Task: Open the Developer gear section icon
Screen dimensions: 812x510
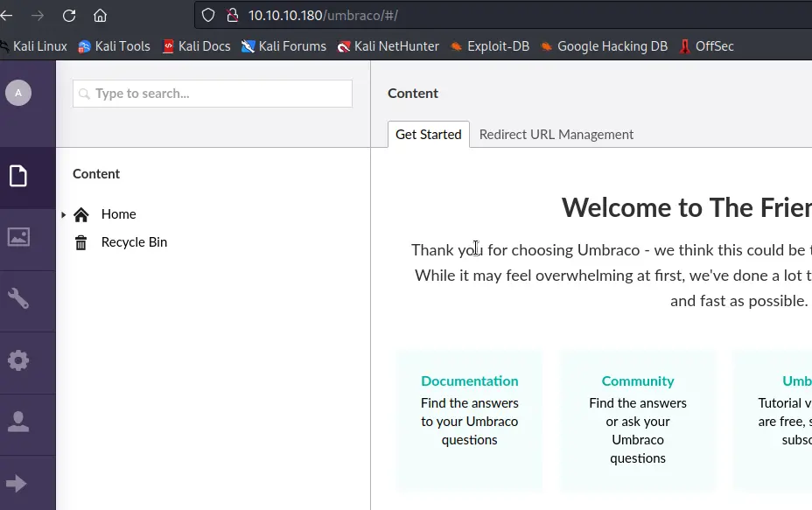Action: (18, 360)
